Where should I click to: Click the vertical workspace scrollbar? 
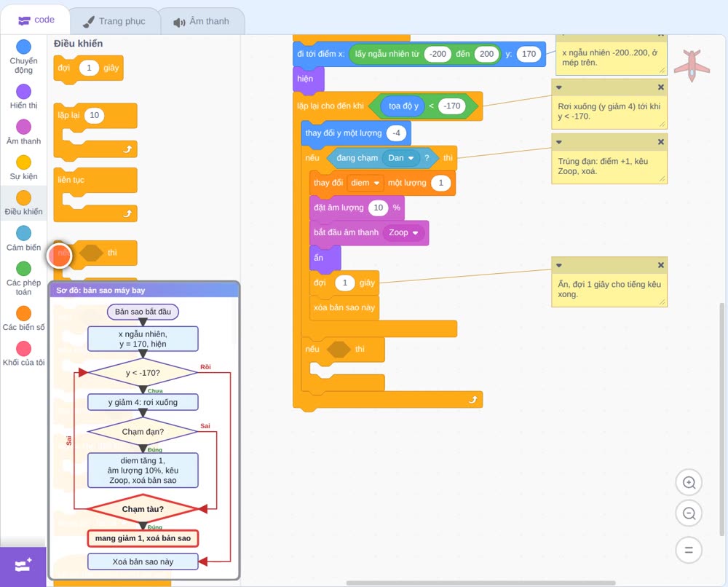click(x=721, y=419)
